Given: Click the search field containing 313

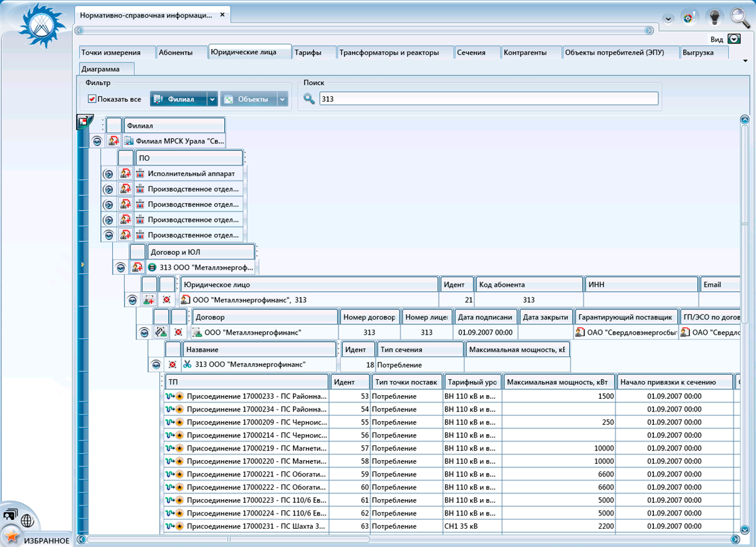Looking at the screenshot, I should 488,99.
